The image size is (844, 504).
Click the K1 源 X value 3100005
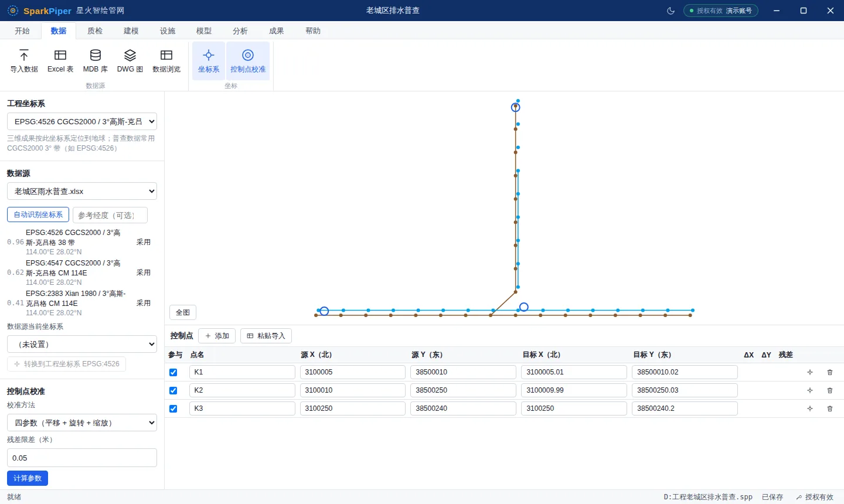coord(353,372)
